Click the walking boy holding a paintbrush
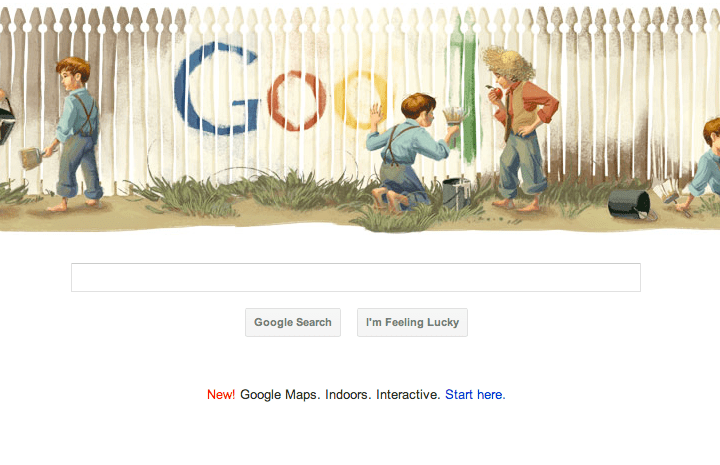The image size is (720, 465). click(x=76, y=133)
